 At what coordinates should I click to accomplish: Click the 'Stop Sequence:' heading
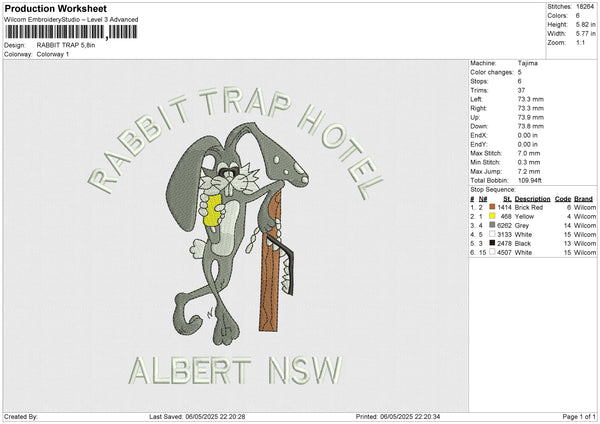pos(493,190)
